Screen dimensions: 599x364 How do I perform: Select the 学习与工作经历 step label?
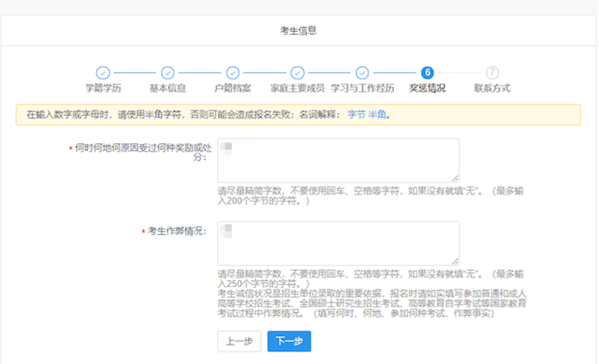(x=362, y=88)
